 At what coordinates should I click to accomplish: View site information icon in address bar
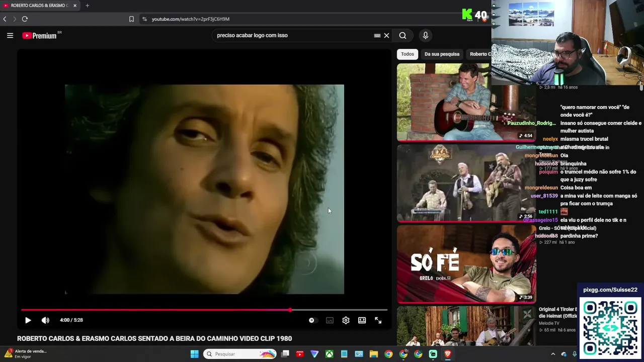click(x=144, y=19)
